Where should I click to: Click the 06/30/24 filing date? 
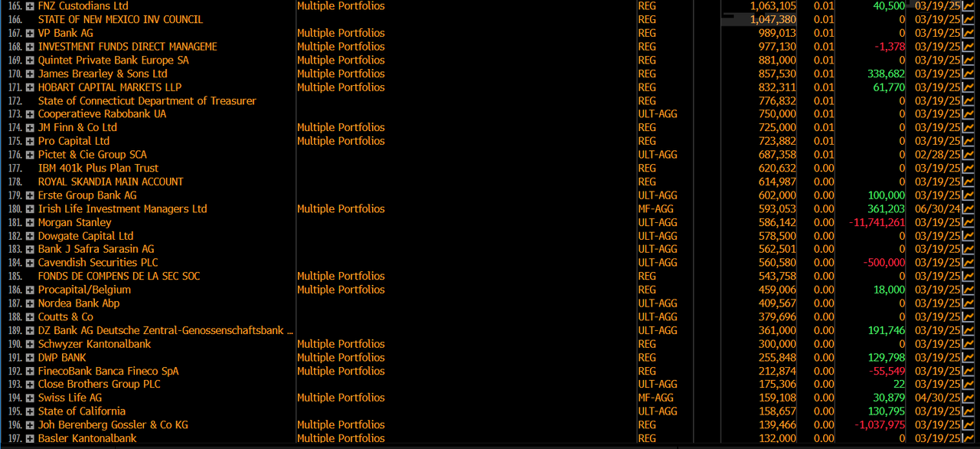point(938,208)
